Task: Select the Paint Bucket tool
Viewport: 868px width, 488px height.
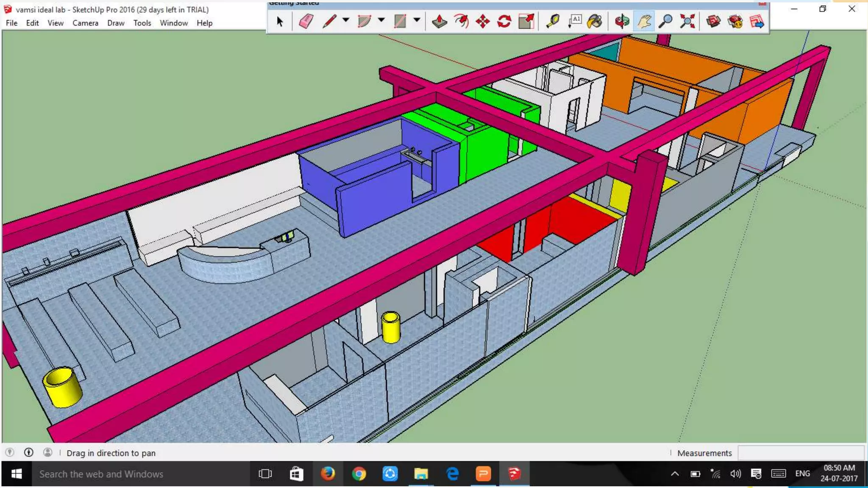Action: tap(595, 21)
